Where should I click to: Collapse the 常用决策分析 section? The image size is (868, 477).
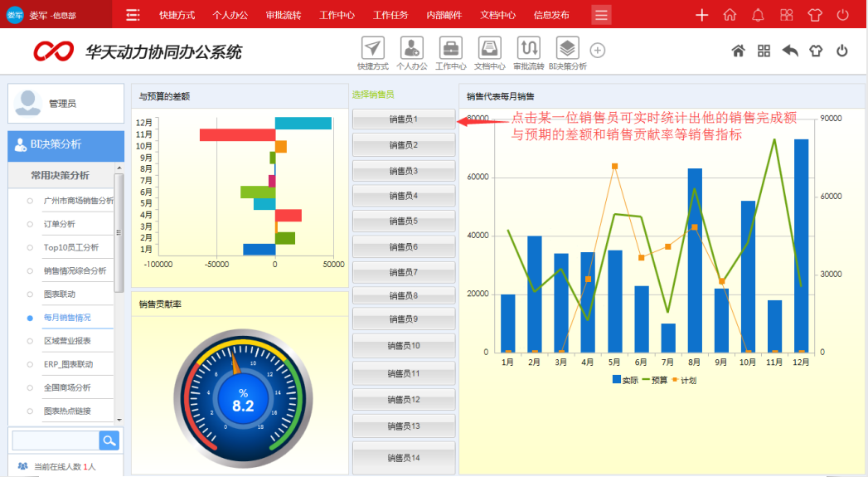click(x=60, y=176)
